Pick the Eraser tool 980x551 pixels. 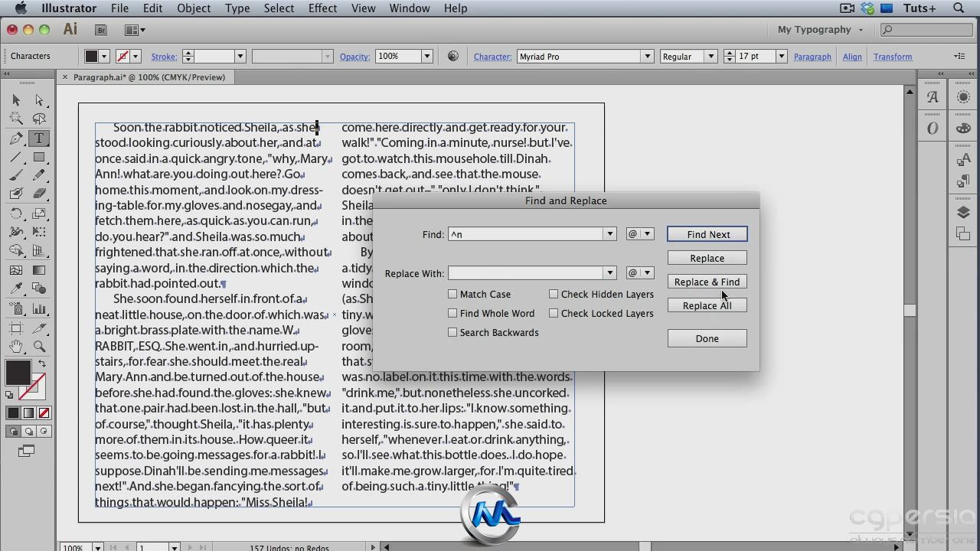39,194
